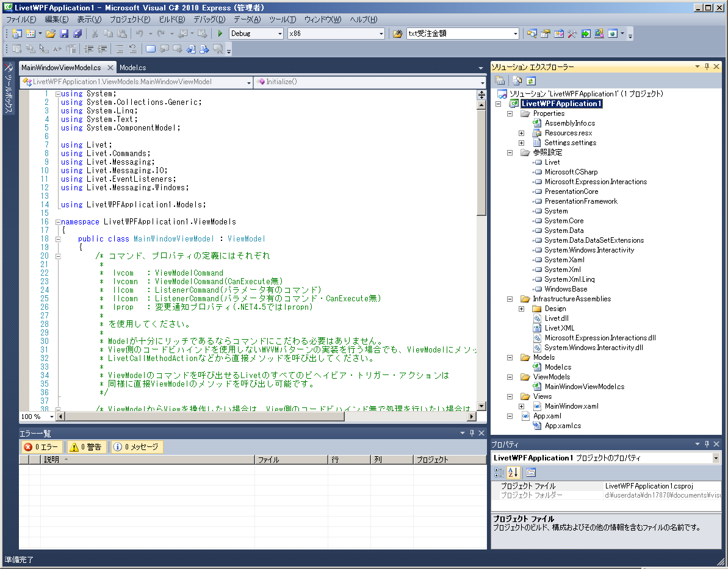This screenshot has width=728, height=569.
Task: Open the 編集(E) menu
Action: click(57, 20)
